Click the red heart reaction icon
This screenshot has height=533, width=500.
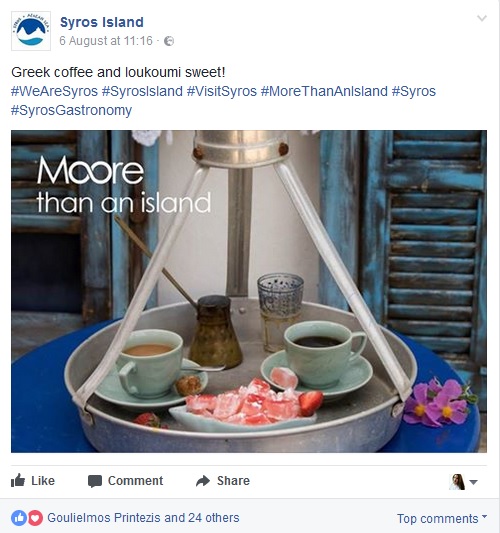(35, 518)
